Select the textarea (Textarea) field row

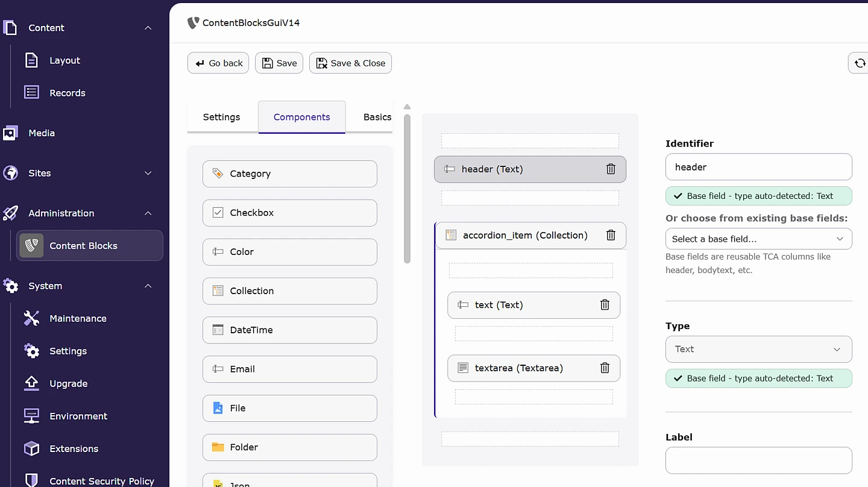pos(533,368)
